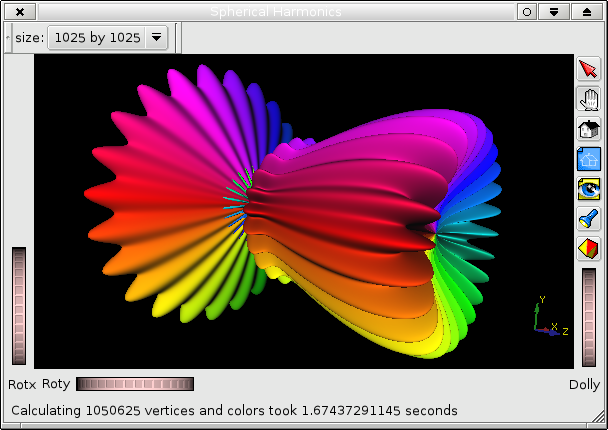Set current view as home position
Image resolution: width=608 pixels, height=430 pixels.
pyautogui.click(x=588, y=158)
